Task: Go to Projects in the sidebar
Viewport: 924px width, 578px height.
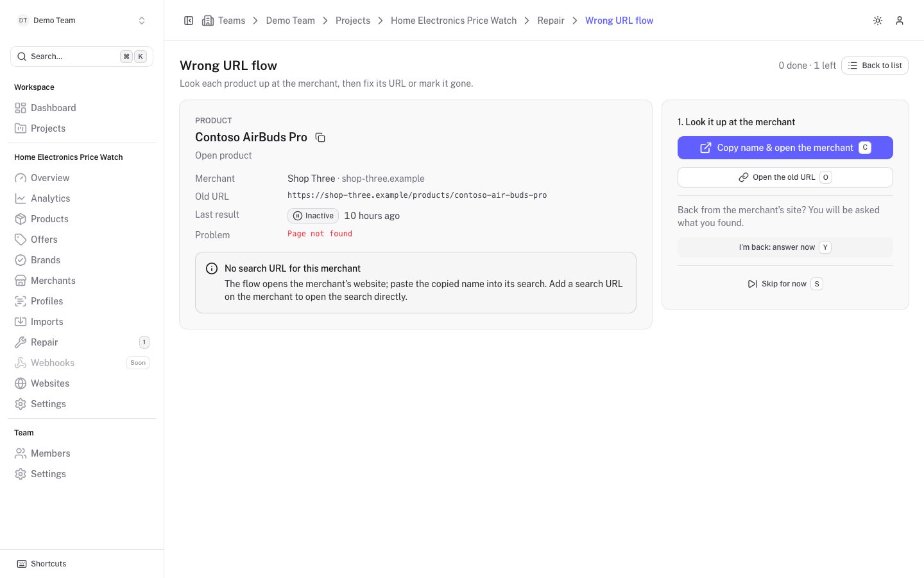Action: click(x=81, y=128)
